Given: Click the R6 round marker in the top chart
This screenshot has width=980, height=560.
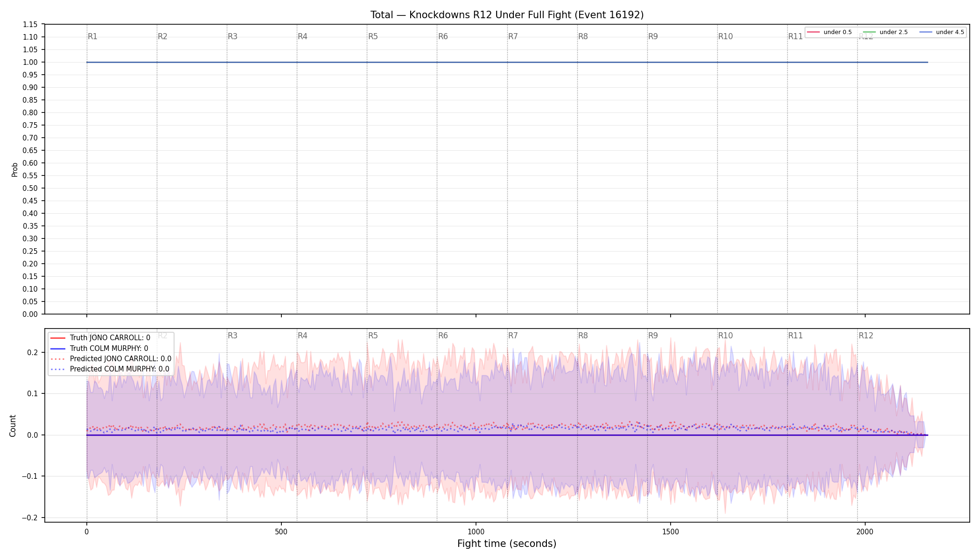Looking at the screenshot, I should point(443,36).
